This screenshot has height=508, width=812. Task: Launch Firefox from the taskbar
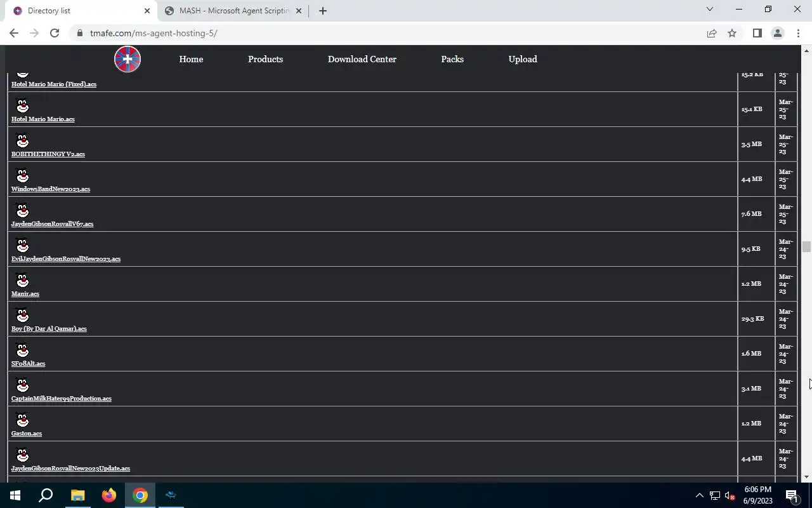pos(108,495)
